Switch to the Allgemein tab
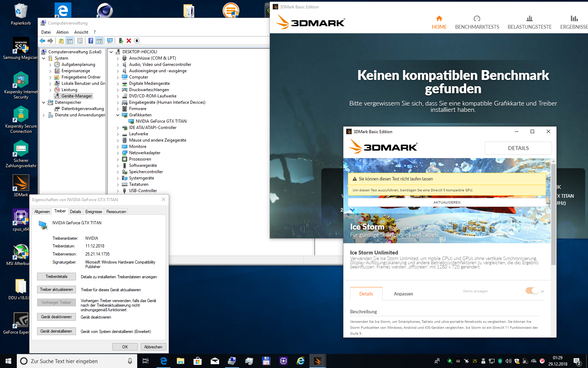 click(42, 212)
